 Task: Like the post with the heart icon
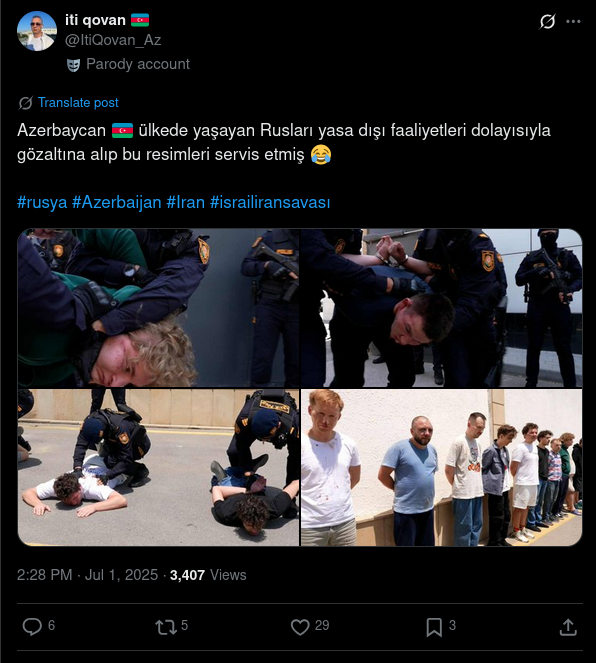(x=300, y=627)
